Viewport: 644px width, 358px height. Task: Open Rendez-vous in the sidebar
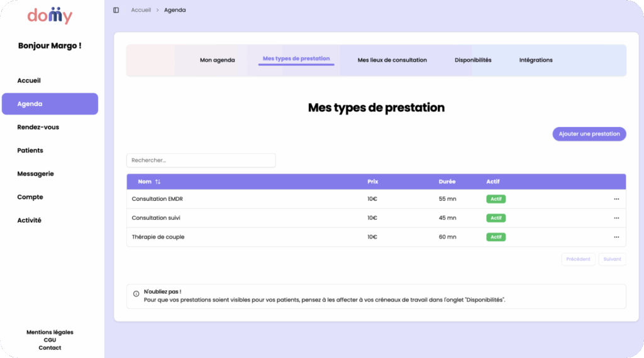click(38, 127)
